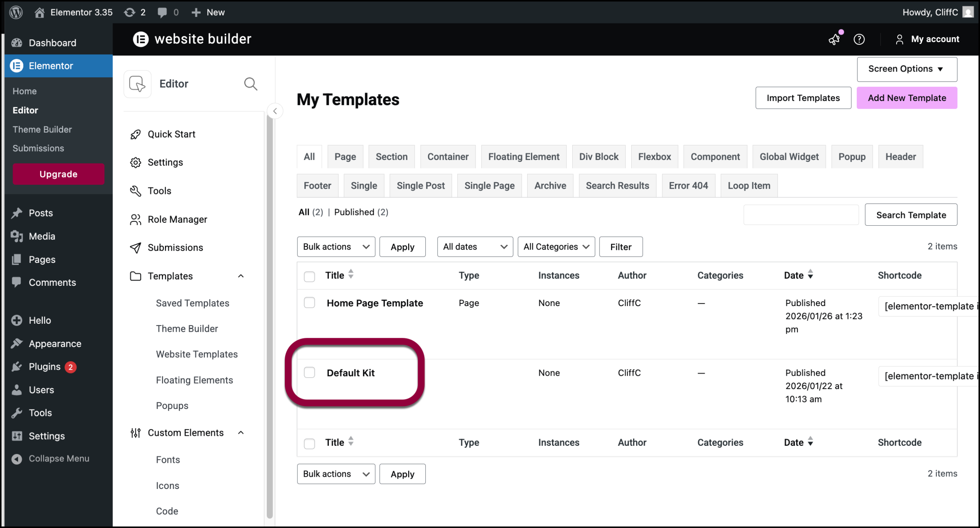The height and width of the screenshot is (528, 980).
Task: Click the comments bubble in admin bar
Action: [162, 12]
